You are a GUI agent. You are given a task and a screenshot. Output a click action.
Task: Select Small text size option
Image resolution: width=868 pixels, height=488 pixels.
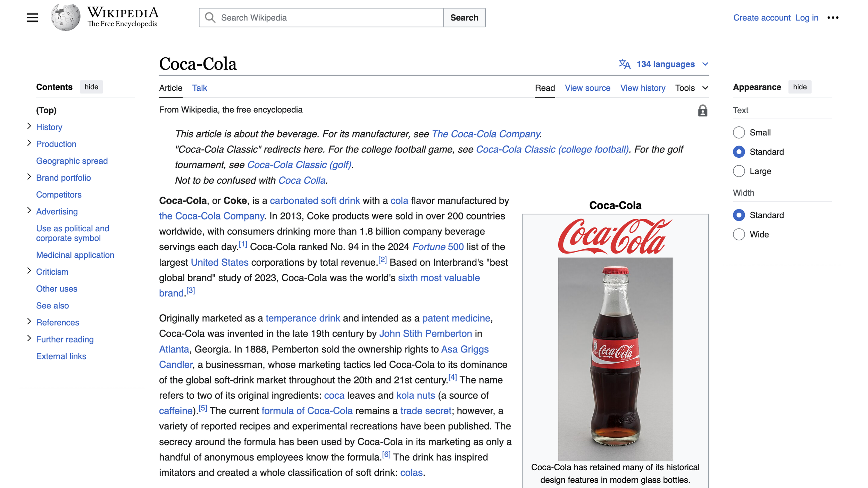(739, 132)
